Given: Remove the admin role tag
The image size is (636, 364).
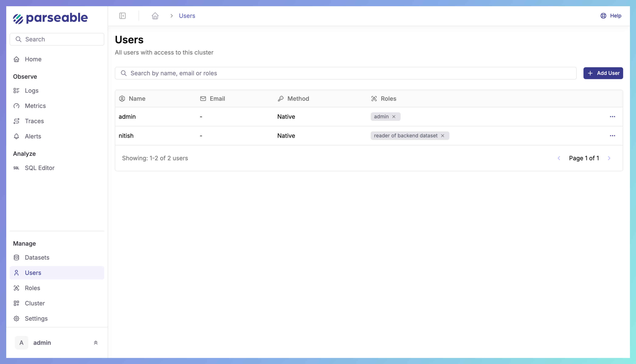Looking at the screenshot, I should pyautogui.click(x=394, y=117).
